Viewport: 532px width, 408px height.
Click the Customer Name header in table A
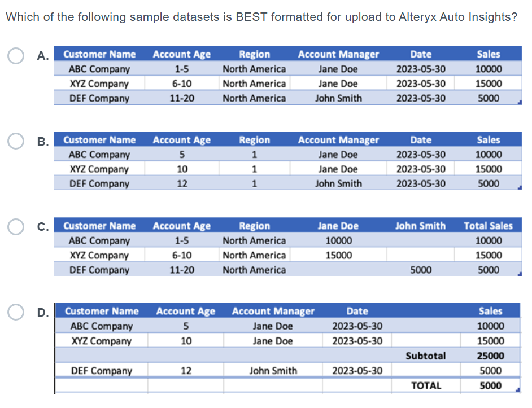pos(98,54)
